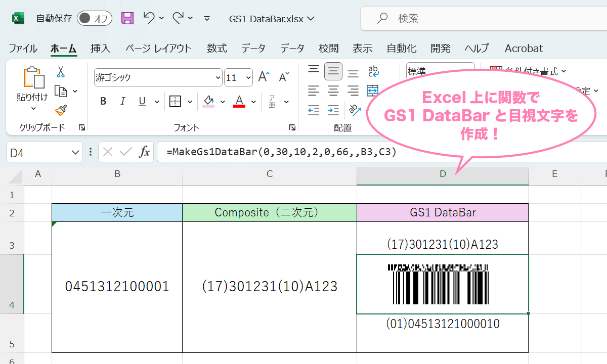
Task: Align text left
Action: (x=314, y=91)
